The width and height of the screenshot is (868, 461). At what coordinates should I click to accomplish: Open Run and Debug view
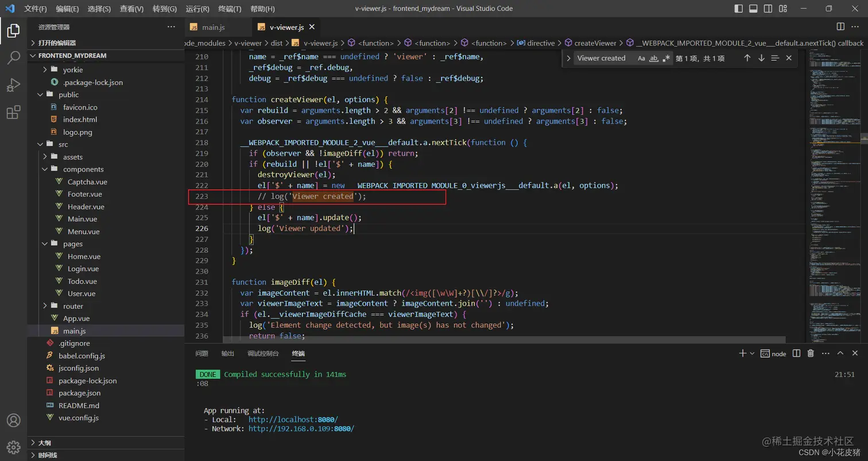[13, 85]
